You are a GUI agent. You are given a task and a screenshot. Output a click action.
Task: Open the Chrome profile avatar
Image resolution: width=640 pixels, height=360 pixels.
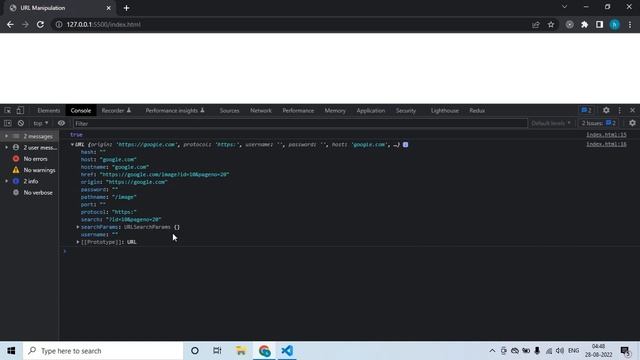[614, 24]
